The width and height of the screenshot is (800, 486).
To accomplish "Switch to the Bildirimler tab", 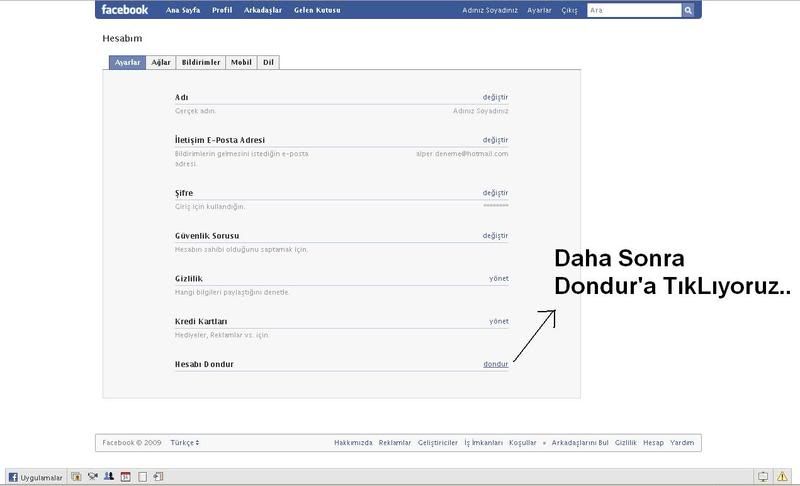I will (x=201, y=62).
